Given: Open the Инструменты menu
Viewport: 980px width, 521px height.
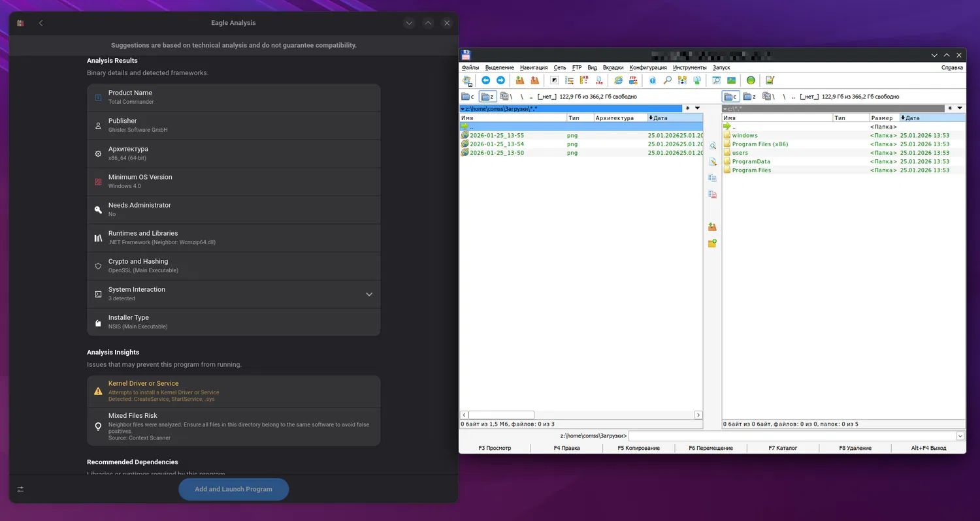Looking at the screenshot, I should coord(690,67).
